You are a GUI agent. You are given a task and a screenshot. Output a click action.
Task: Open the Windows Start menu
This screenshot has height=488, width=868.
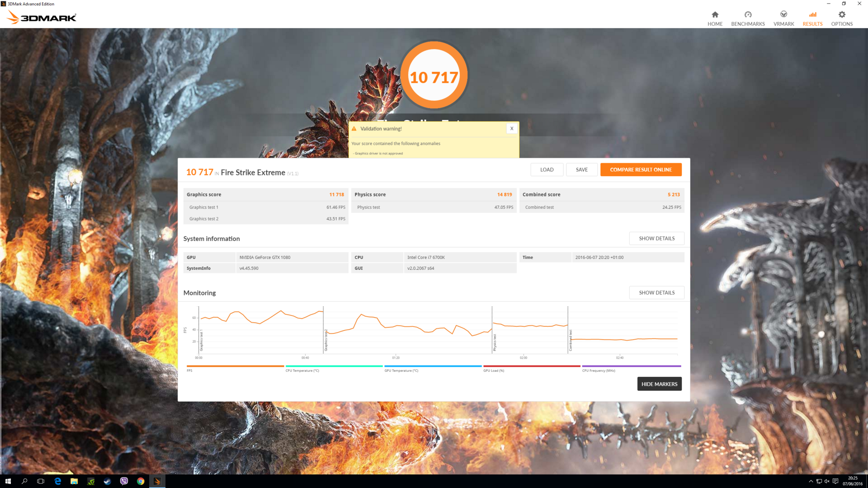tap(8, 481)
